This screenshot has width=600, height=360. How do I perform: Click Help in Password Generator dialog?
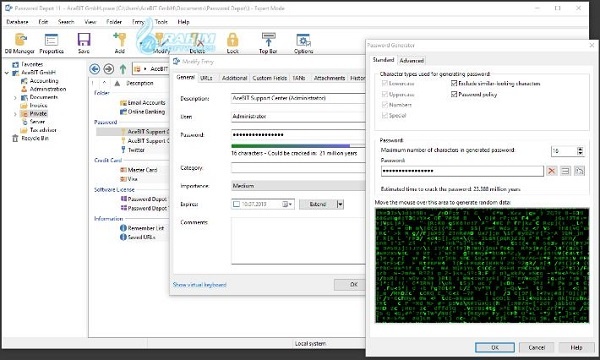(x=576, y=347)
